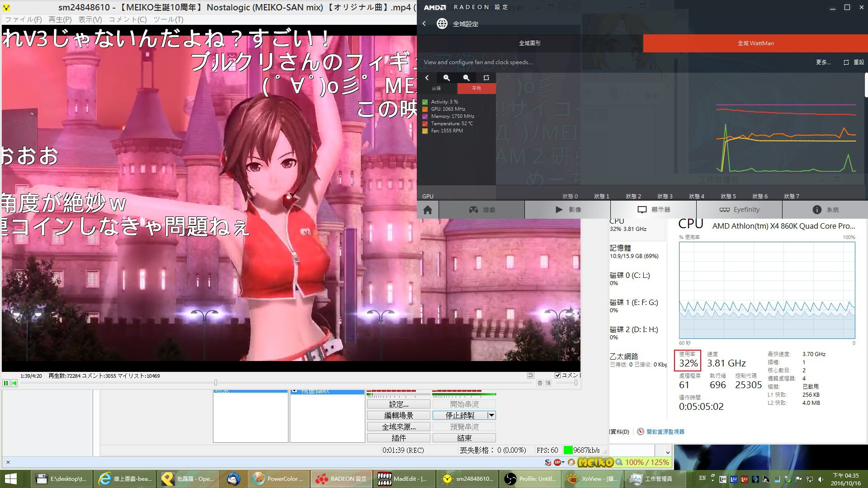Viewport: 868px width, 488px height.
Task: Open 更多... options in Radeon Settings
Action: point(823,62)
